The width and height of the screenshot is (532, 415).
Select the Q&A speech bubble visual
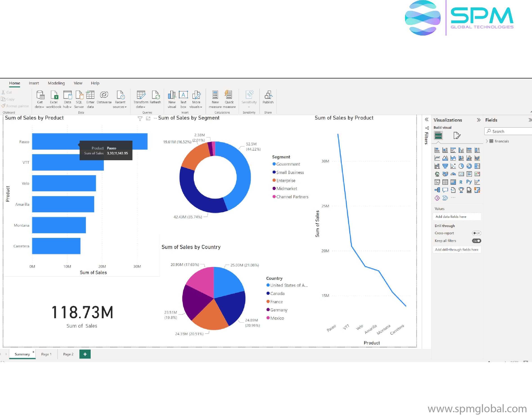click(445, 190)
